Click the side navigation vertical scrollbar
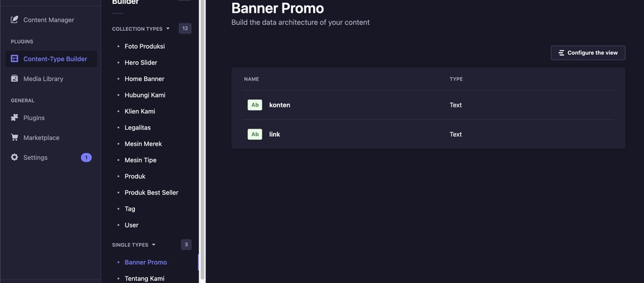The height and width of the screenshot is (283, 644). [202, 139]
